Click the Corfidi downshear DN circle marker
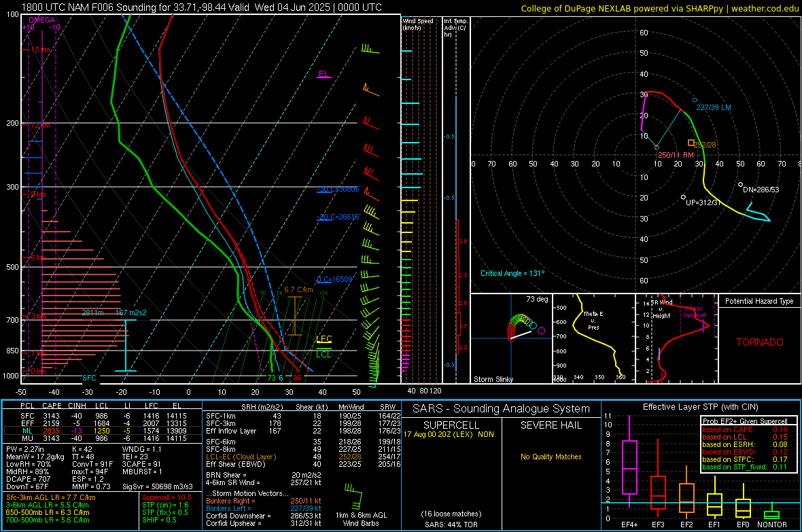 (740, 185)
